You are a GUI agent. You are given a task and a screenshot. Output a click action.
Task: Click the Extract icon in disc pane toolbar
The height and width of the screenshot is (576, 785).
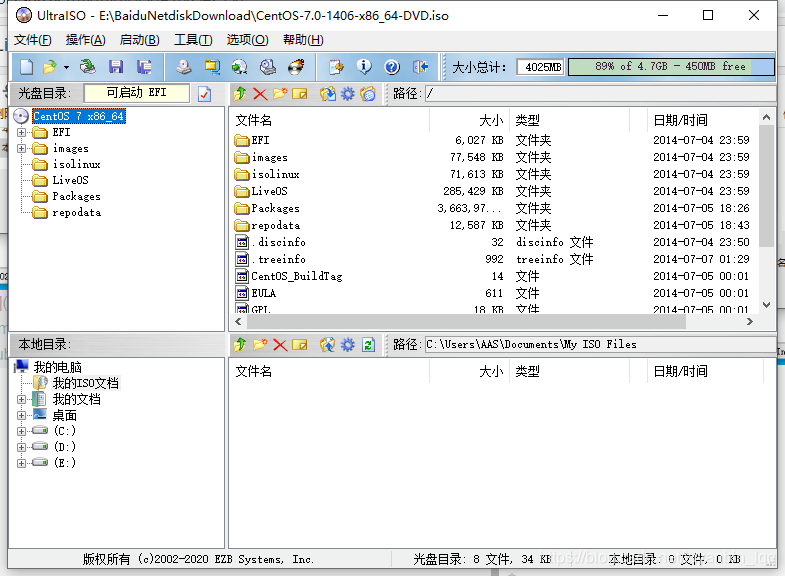[328, 94]
